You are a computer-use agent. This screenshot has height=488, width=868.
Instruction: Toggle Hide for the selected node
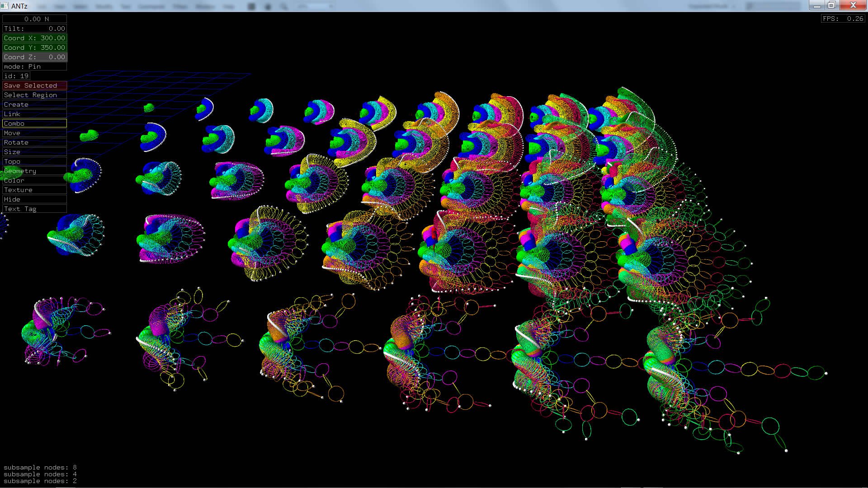tap(34, 199)
